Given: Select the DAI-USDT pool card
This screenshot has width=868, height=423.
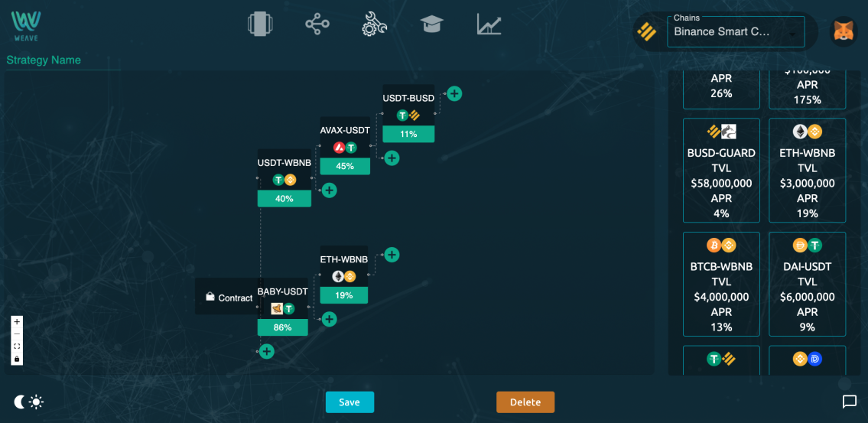Looking at the screenshot, I should tap(807, 284).
